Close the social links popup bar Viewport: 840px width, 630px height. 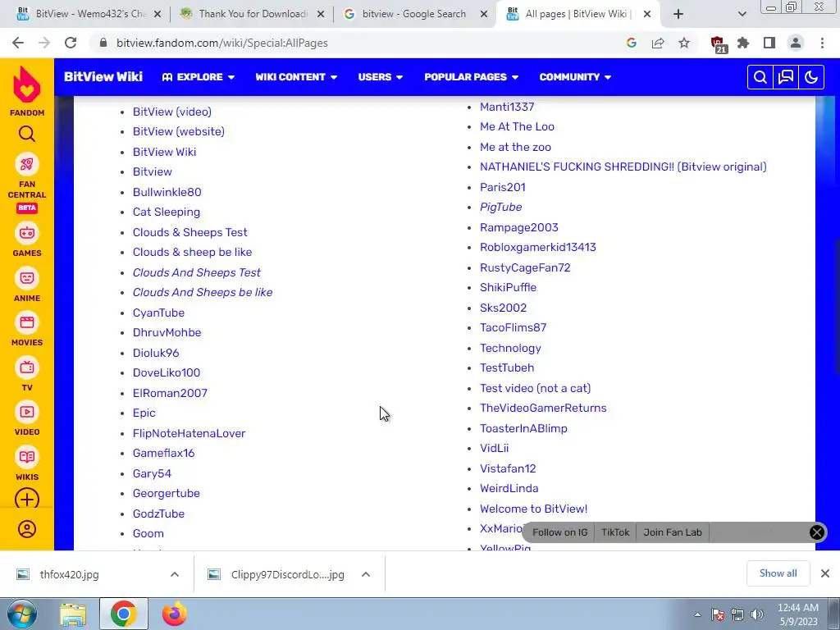click(816, 532)
